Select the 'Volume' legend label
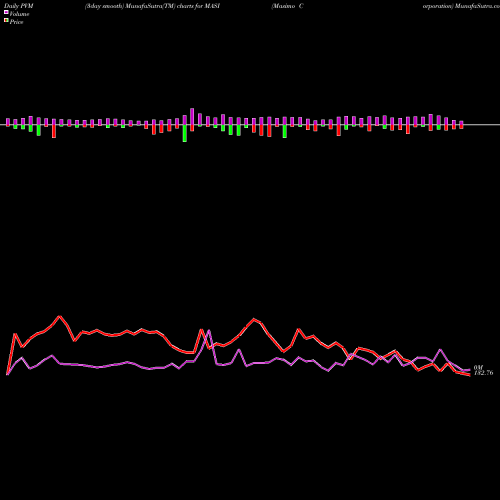 (x=19, y=14)
